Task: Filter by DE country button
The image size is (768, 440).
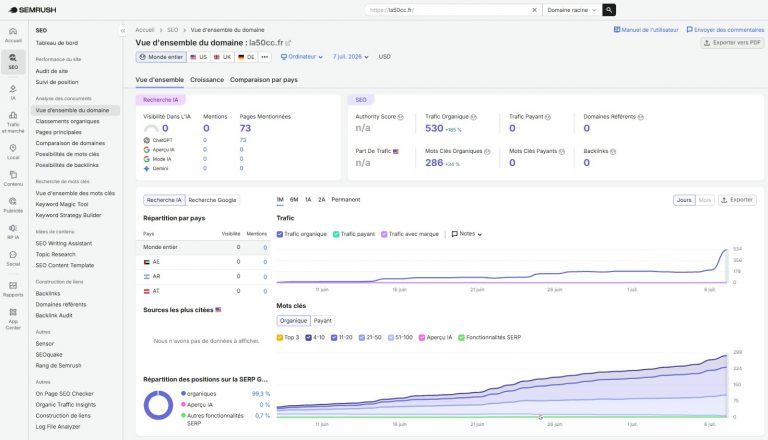Action: [x=246, y=57]
